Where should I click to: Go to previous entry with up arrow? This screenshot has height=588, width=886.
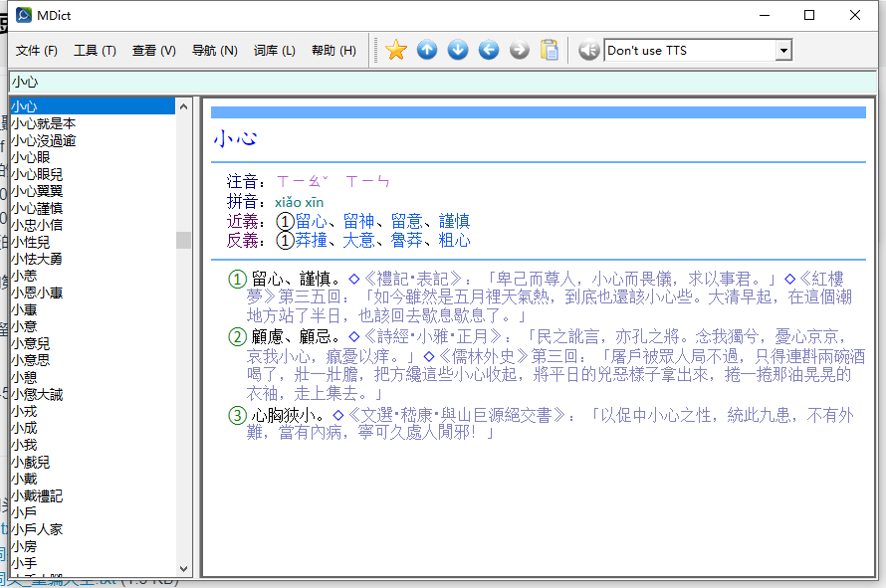pos(427,50)
